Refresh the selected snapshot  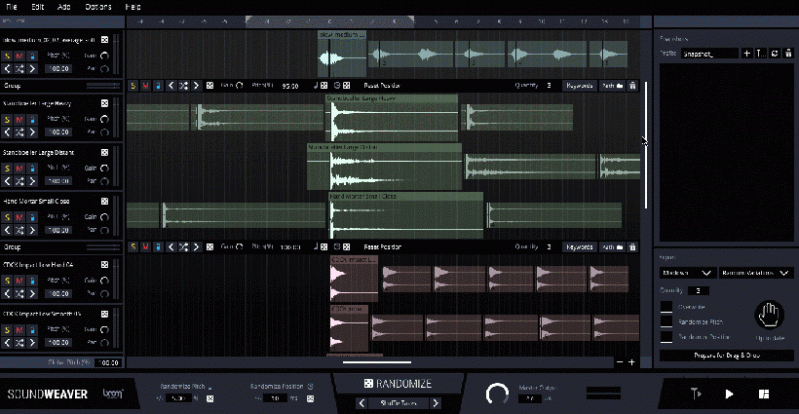click(x=775, y=54)
